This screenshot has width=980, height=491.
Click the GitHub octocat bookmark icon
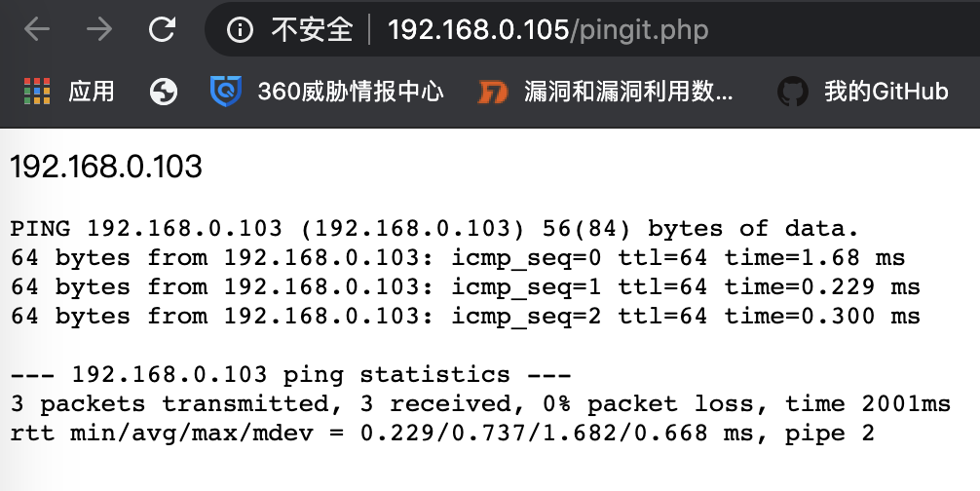tap(793, 92)
